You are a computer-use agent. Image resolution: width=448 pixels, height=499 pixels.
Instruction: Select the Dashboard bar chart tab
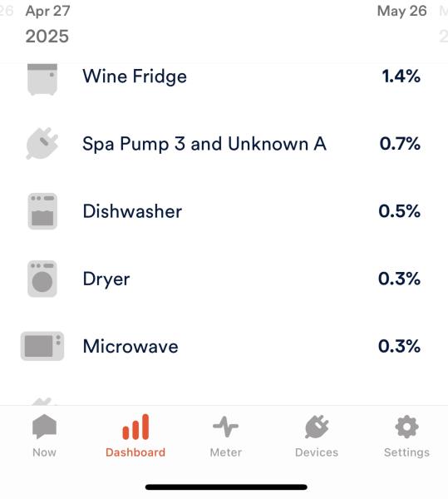(135, 436)
